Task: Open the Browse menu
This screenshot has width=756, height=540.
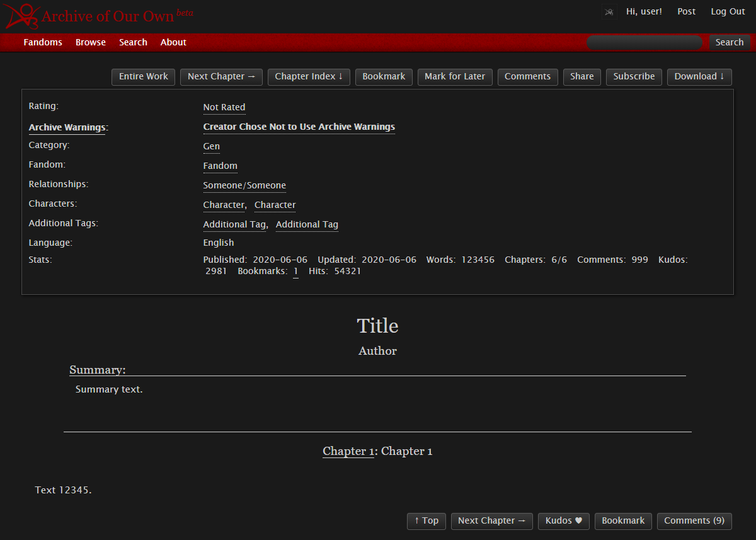Action: point(90,42)
